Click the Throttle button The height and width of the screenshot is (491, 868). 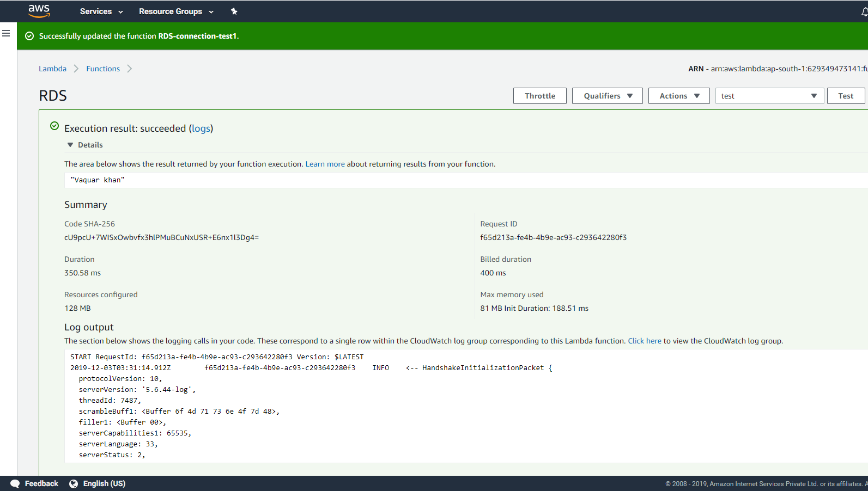pyautogui.click(x=540, y=96)
